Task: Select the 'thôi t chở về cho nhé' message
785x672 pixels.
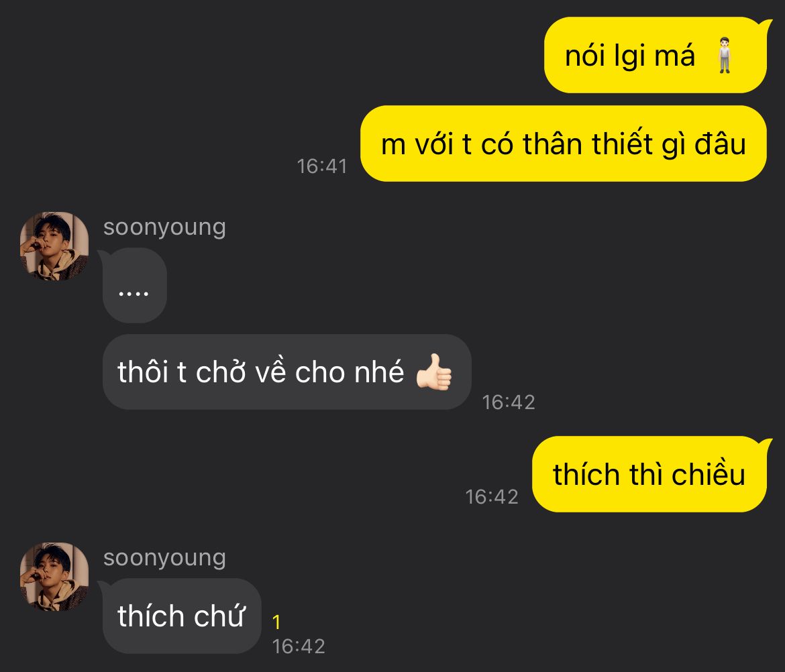Action: pos(287,372)
